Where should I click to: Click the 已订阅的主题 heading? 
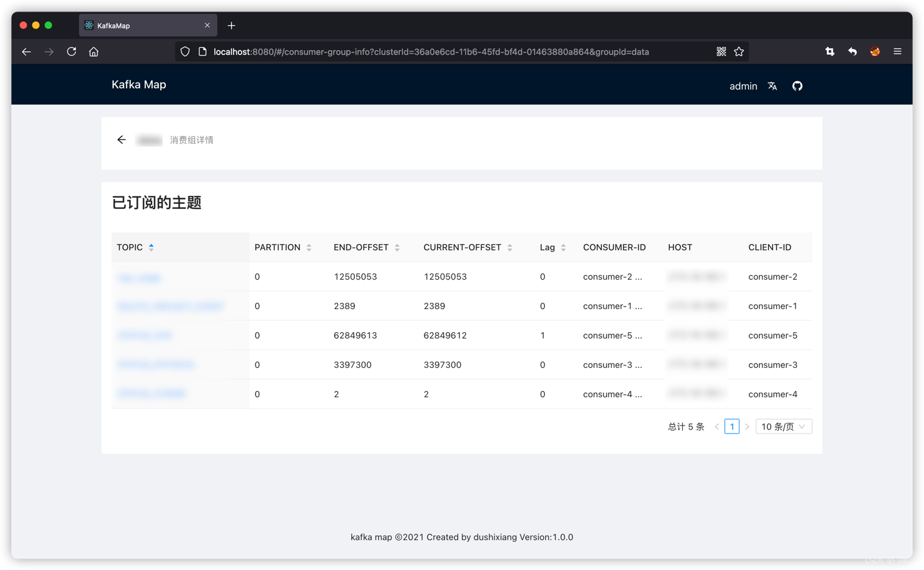tap(157, 203)
